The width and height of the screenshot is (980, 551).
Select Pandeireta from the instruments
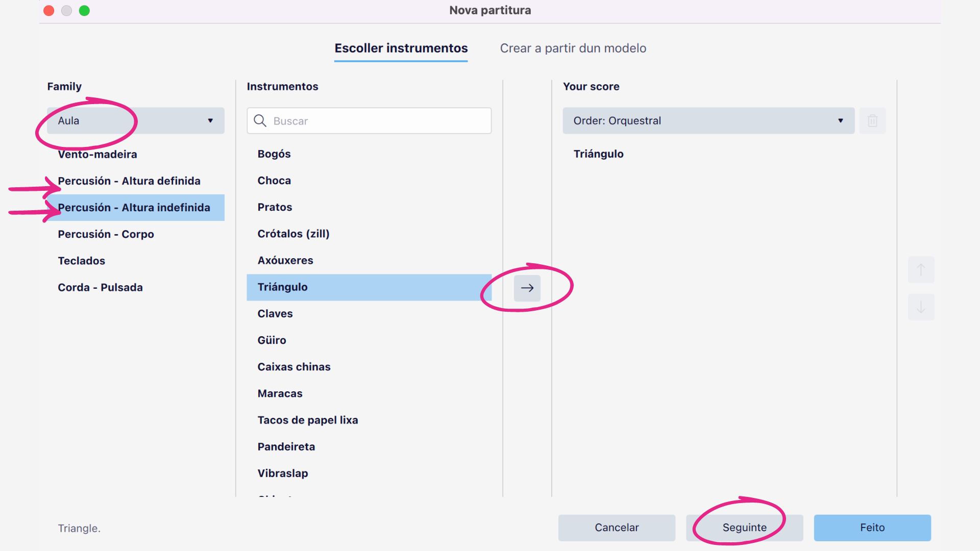tap(286, 446)
